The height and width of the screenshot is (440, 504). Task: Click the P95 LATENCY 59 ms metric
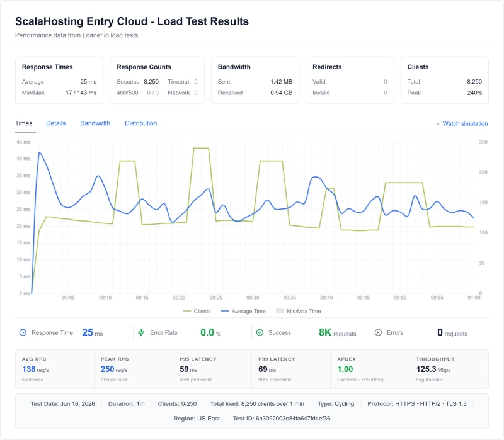188,369
